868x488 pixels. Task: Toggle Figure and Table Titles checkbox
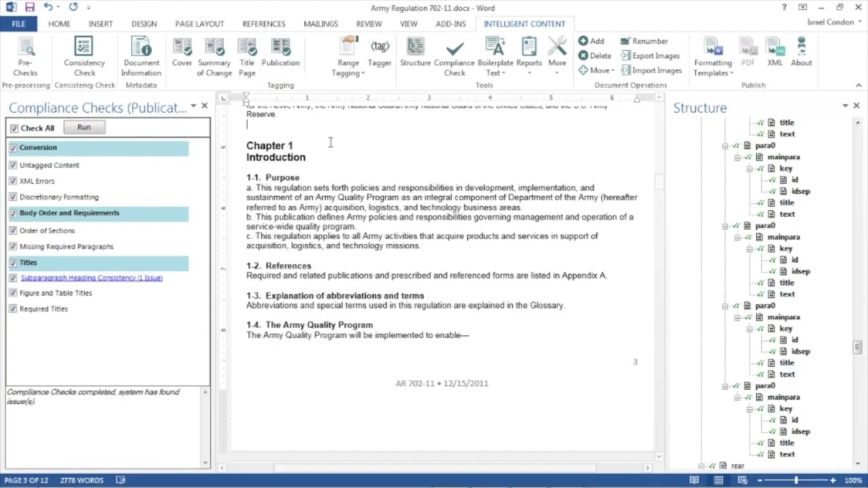pos(13,293)
